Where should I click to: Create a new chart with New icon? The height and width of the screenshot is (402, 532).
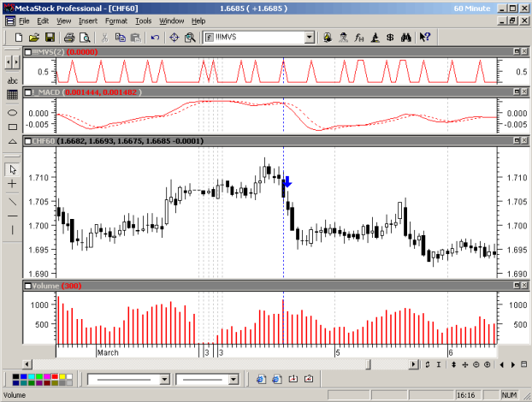(18, 38)
